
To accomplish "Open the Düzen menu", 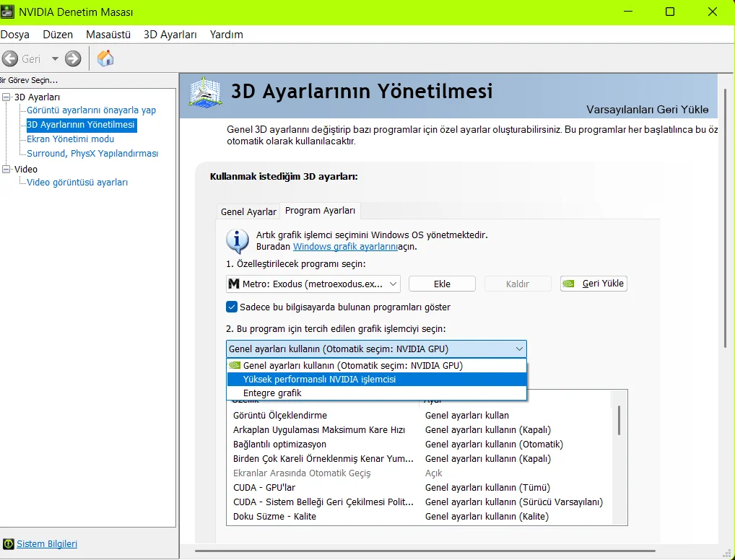I will 58,34.
